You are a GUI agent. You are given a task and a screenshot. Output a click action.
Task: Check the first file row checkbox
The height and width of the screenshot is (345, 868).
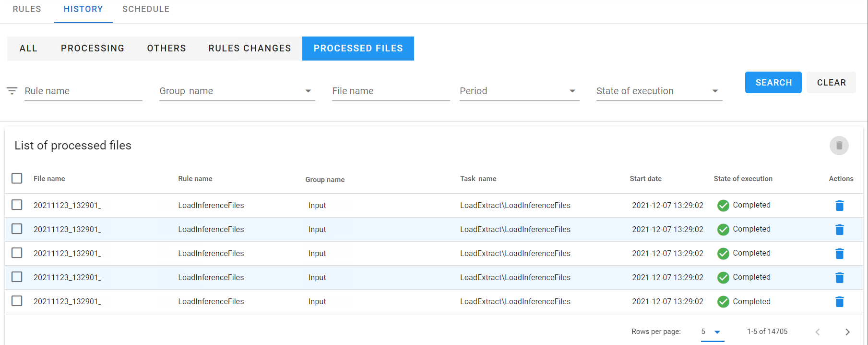[17, 205]
